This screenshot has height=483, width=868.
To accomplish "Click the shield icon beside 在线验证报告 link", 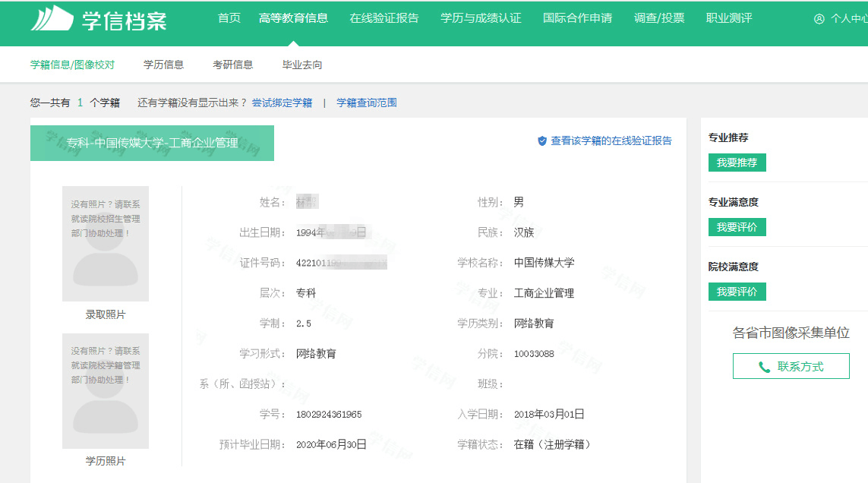I will (x=542, y=140).
